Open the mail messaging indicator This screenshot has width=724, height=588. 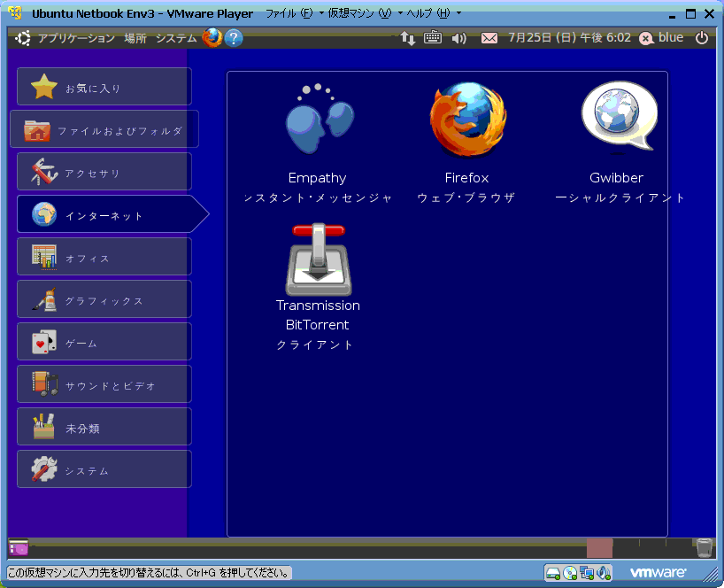[x=489, y=38]
